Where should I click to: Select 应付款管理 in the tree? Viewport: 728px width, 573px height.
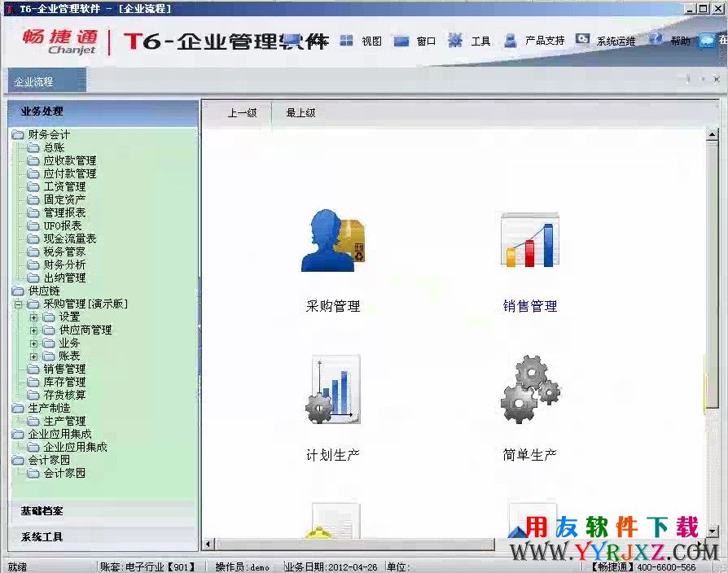[x=70, y=173]
